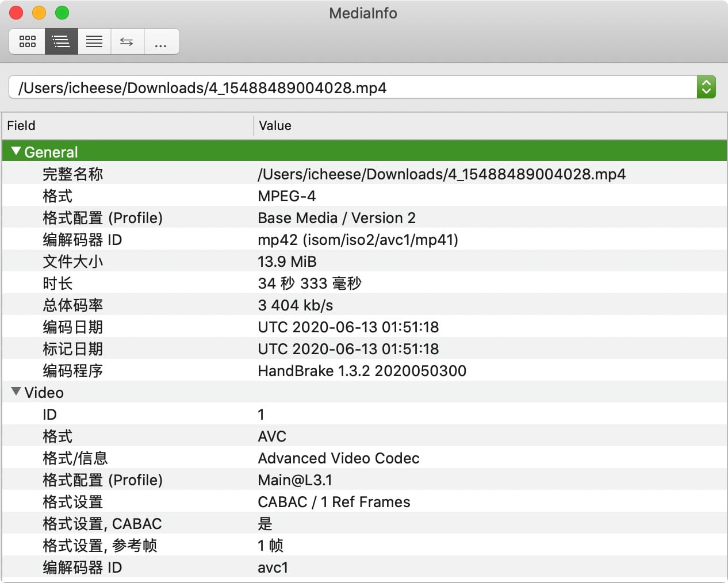Click the Field column header

pos(127,125)
